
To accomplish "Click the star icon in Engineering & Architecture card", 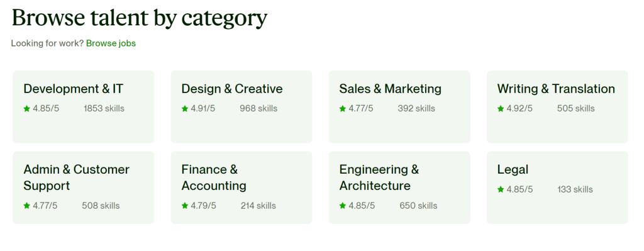I will pos(343,206).
